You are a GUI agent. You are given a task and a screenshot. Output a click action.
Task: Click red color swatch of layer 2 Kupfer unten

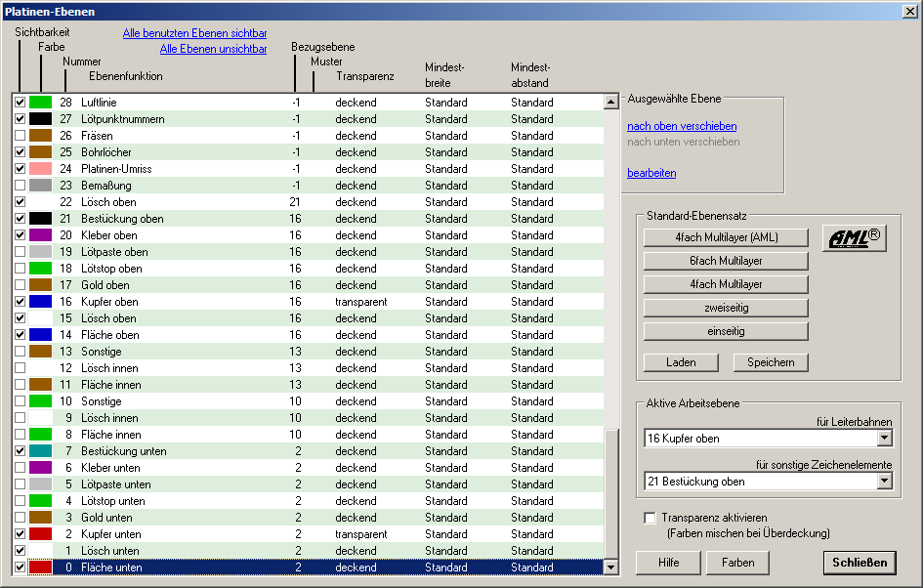[41, 534]
